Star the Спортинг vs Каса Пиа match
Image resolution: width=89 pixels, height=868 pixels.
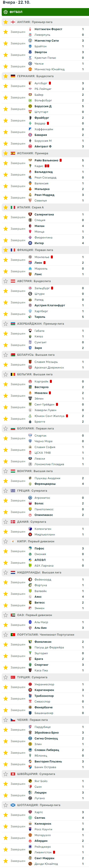click(5, 667)
